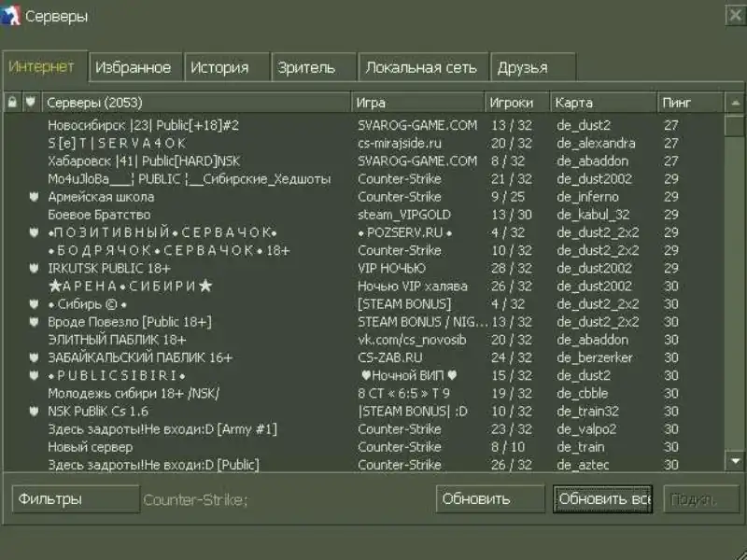Viewport: 747px width, 560px height.
Task: Select server NSK PuBliK Cs 1.6
Action: pyautogui.click(x=364, y=411)
